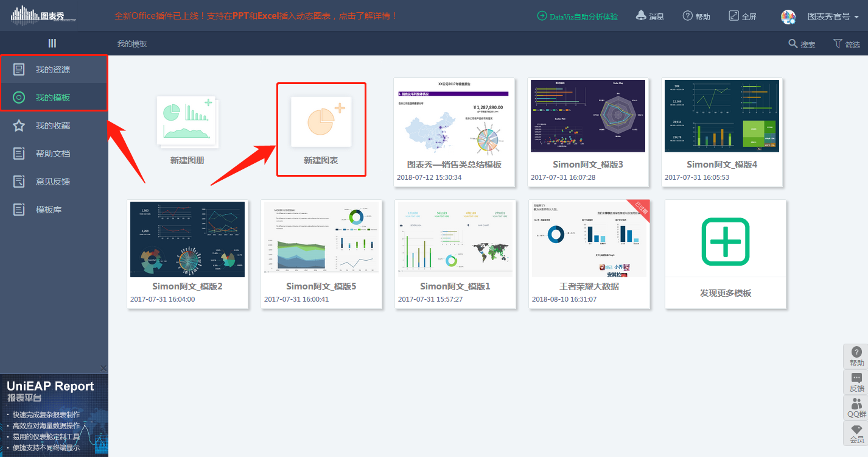Click the 我的模板 circle icon
Viewport: 868px width, 457px height.
19,97
